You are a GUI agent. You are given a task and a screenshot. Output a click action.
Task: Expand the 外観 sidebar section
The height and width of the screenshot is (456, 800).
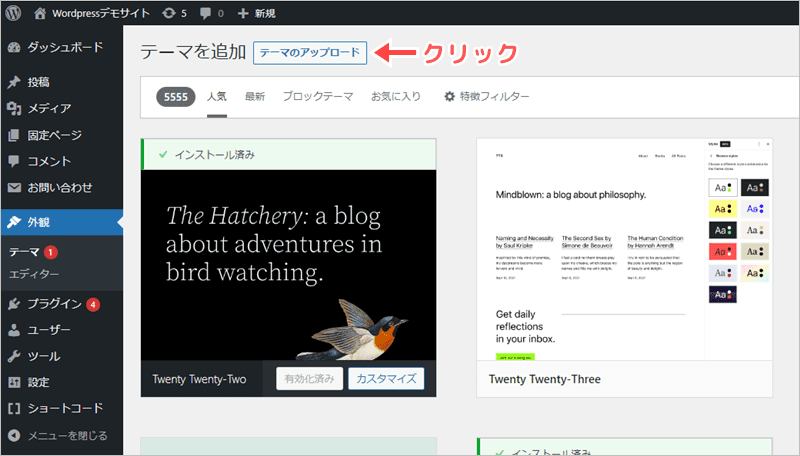click(x=40, y=223)
